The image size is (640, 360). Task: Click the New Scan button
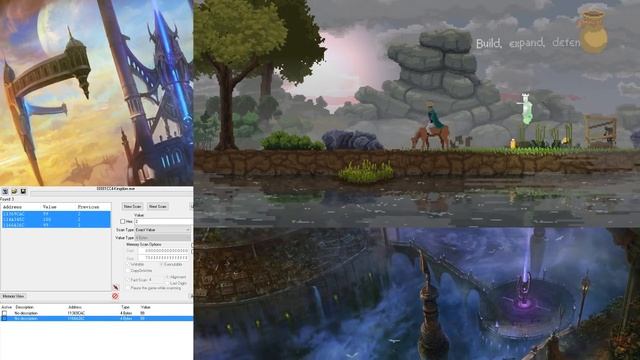132,207
